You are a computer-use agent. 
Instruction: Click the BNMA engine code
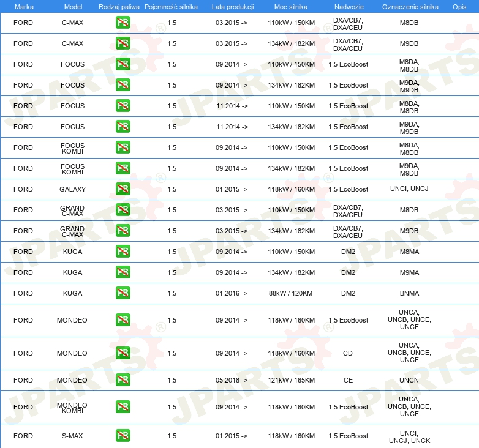[x=409, y=293]
